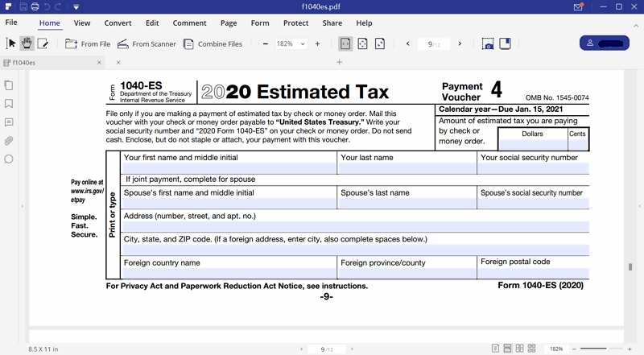Screen dimensions: 644x355
Task: Click the blue user account button
Action: tap(605, 43)
